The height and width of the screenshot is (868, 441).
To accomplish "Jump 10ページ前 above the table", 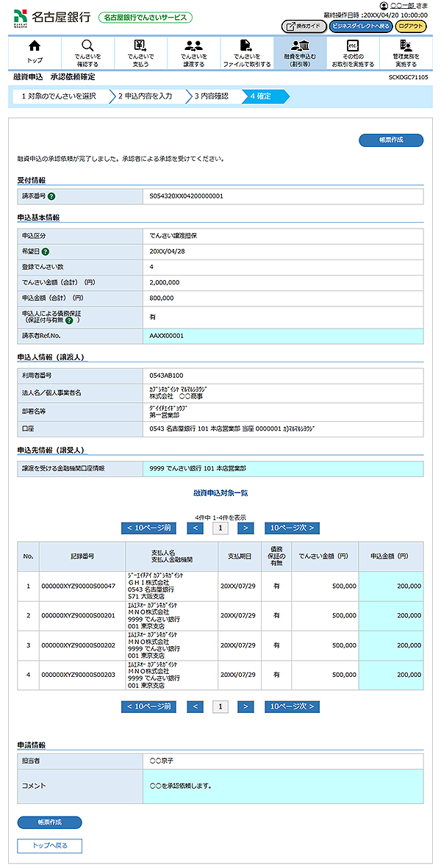I will coord(149,528).
